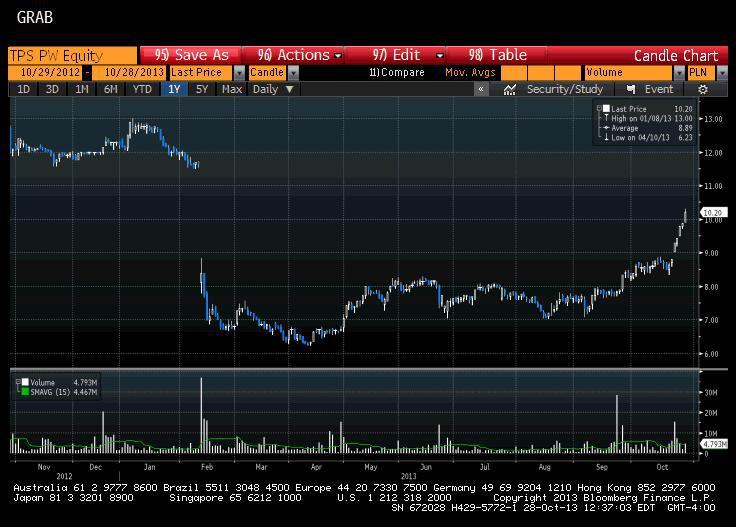Toggle the green SMAVG (15) swatch

[25, 391]
